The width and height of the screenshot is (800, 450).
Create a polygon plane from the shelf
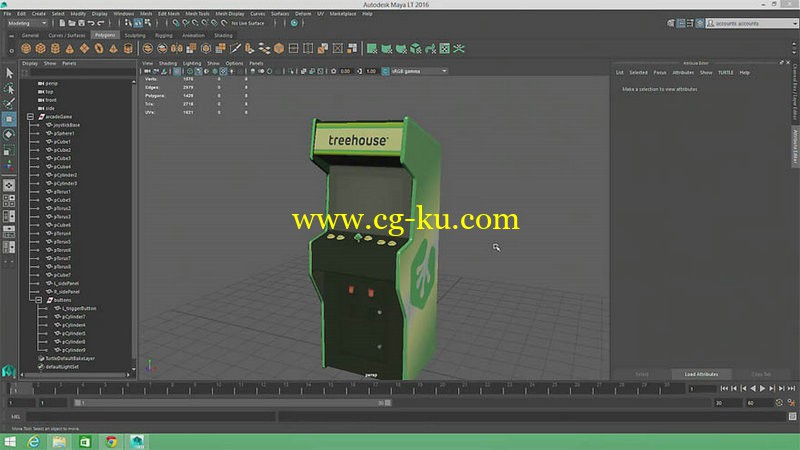(84, 48)
